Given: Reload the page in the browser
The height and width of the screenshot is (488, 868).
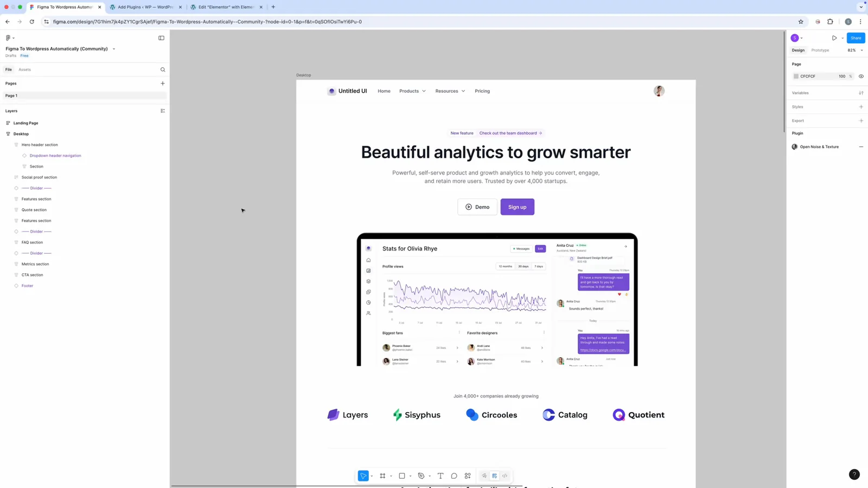Looking at the screenshot, I should [x=32, y=22].
